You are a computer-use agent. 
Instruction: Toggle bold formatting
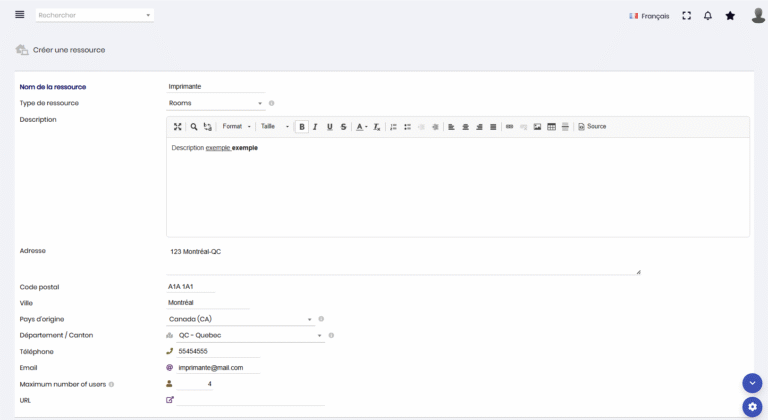[302, 127]
